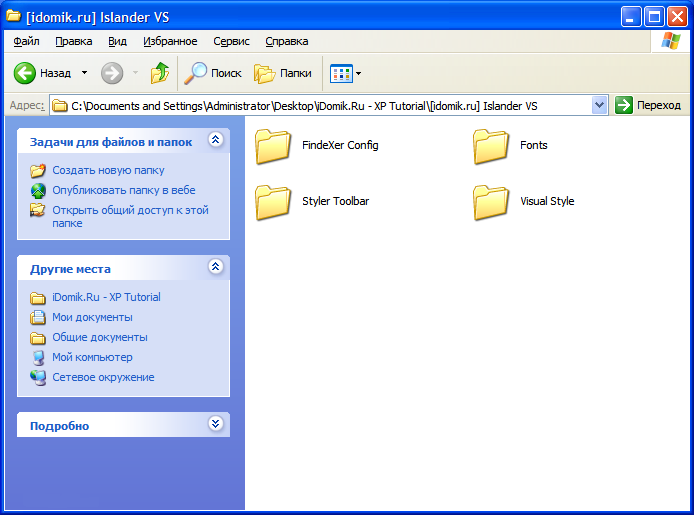Screen dimensions: 694x515
Task: Click the new folder task icon
Action: pos(38,170)
